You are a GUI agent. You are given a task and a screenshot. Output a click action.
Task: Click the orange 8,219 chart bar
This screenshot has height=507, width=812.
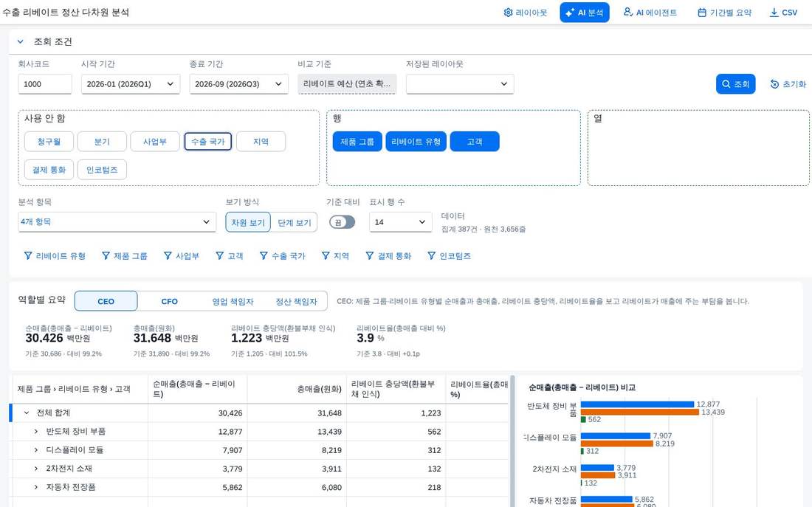617,444
